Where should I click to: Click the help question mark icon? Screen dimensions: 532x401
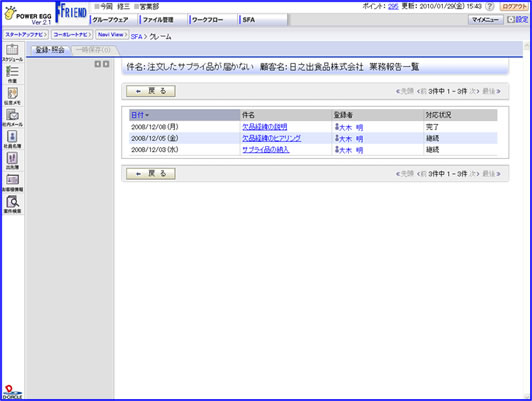(x=490, y=6)
